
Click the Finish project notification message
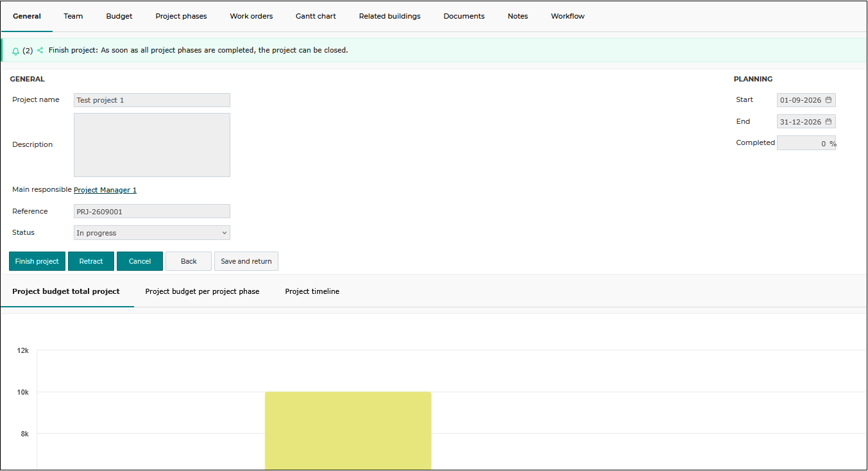pyautogui.click(x=198, y=50)
